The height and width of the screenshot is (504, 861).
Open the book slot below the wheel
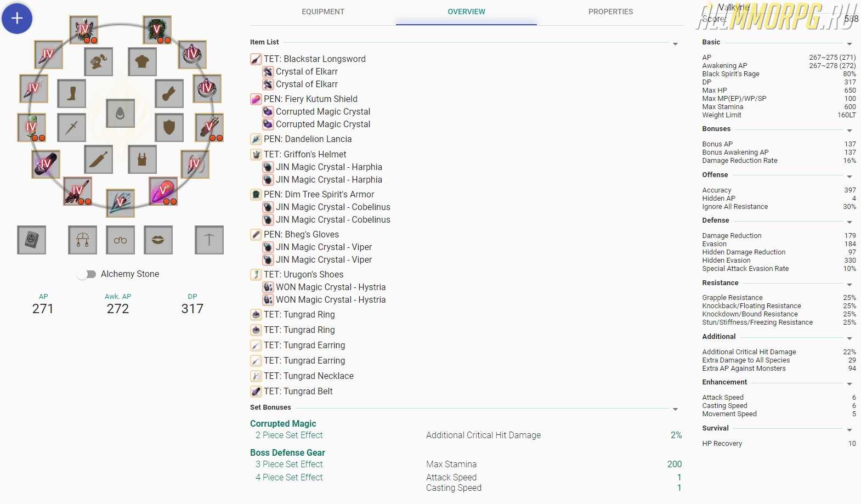tap(31, 240)
